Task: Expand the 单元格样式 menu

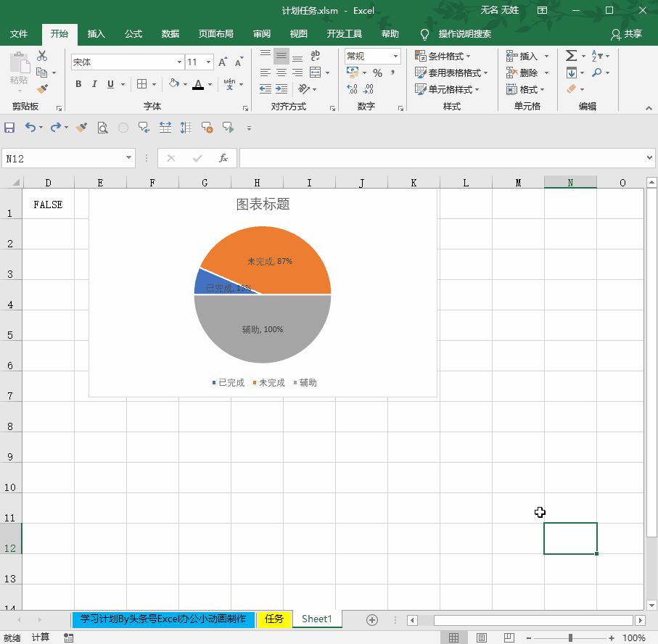Action: click(x=447, y=89)
